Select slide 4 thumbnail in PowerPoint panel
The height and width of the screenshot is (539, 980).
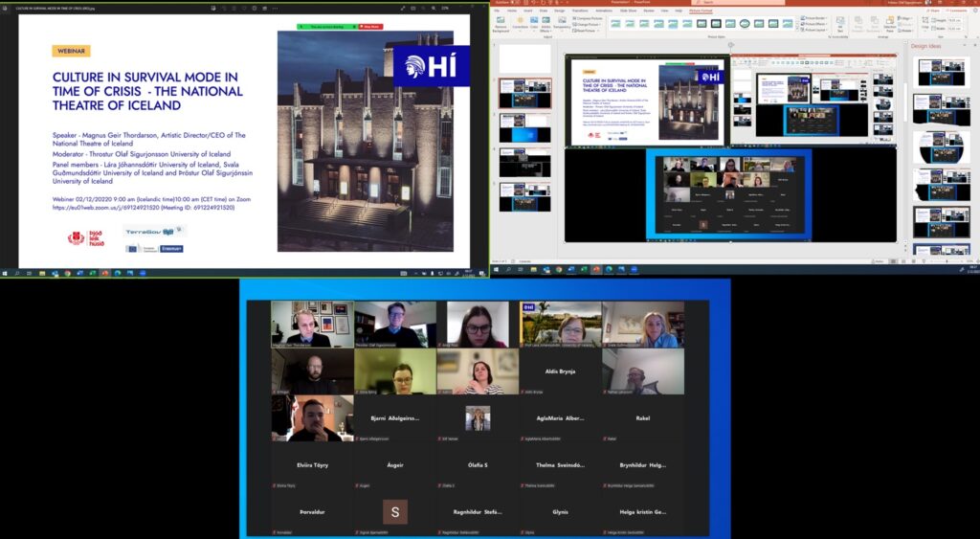[x=525, y=163]
